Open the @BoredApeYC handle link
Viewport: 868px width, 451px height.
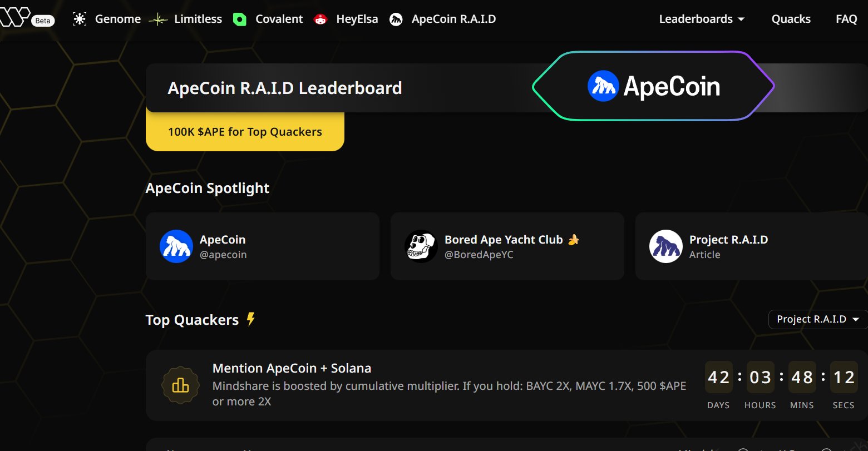point(479,255)
